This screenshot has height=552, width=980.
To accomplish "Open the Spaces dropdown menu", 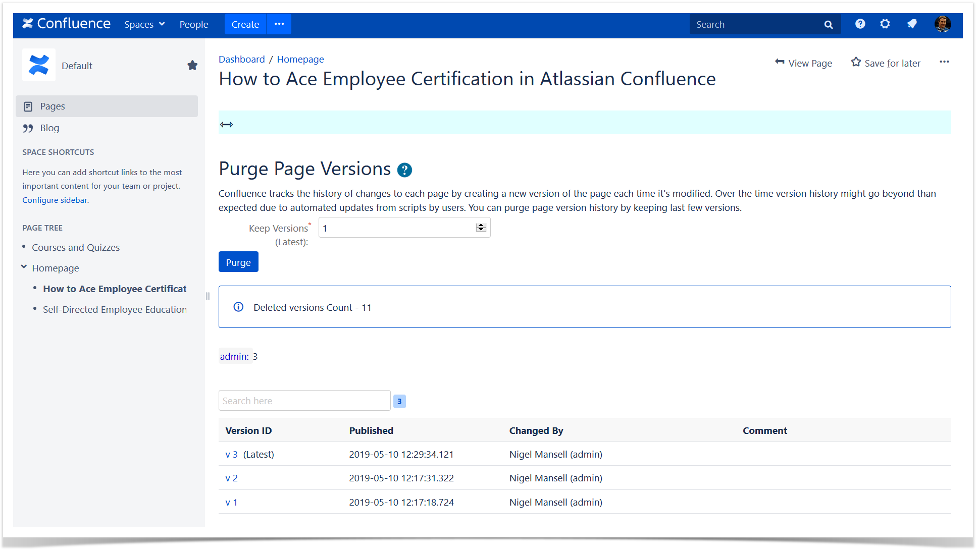I will (144, 24).
